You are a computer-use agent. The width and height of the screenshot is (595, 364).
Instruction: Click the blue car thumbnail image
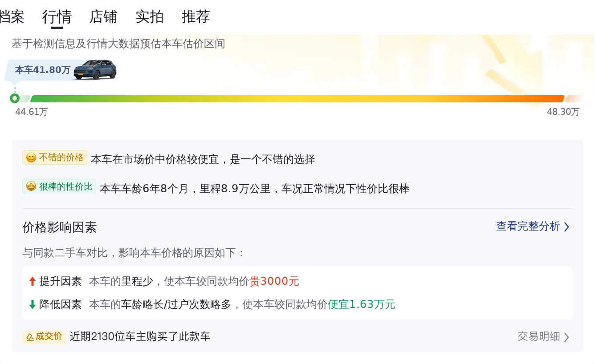(x=95, y=69)
